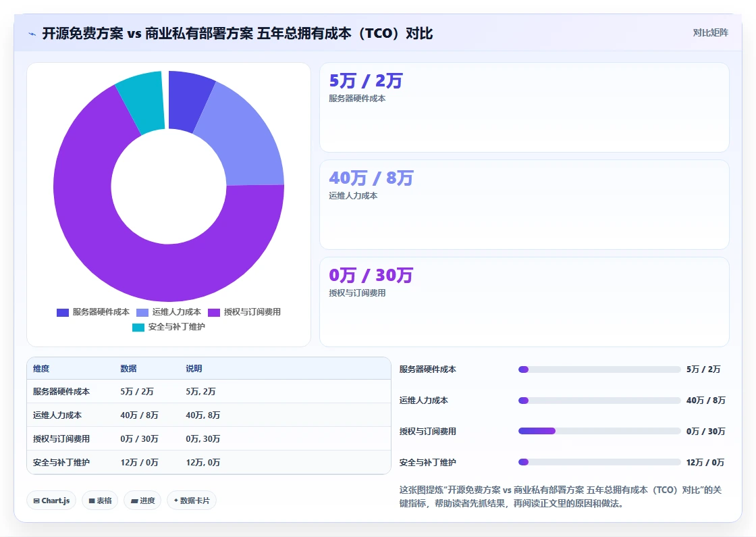Select 授权与订阅费用 row name in table

click(x=61, y=438)
